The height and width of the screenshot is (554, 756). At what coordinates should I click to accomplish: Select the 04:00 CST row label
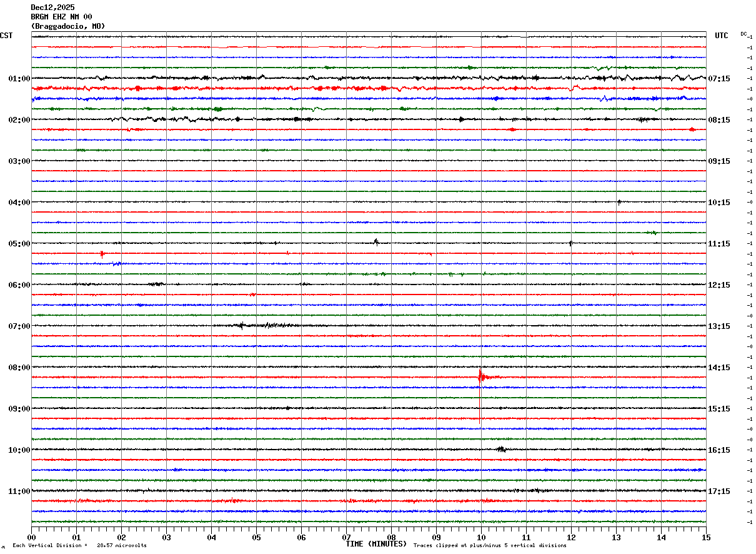(x=19, y=203)
